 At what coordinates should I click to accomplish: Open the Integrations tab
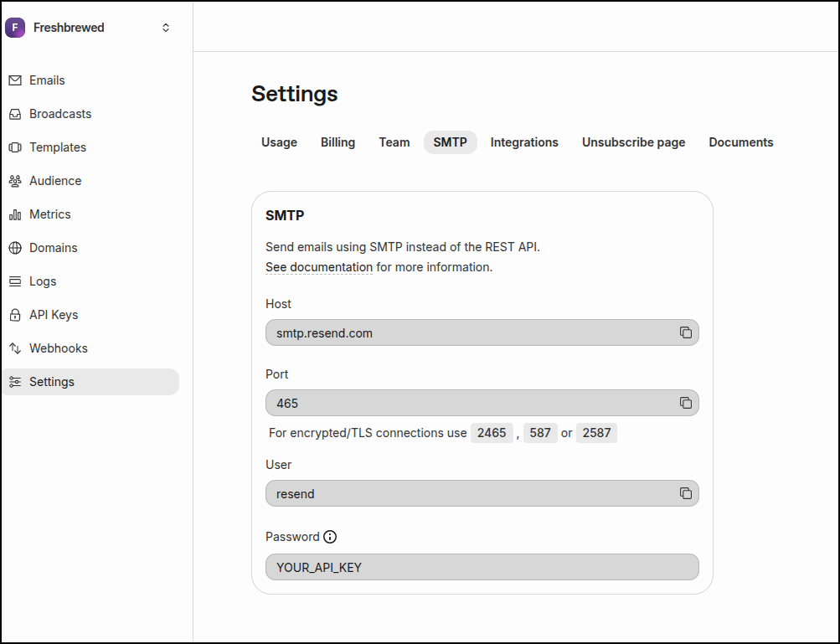click(524, 142)
